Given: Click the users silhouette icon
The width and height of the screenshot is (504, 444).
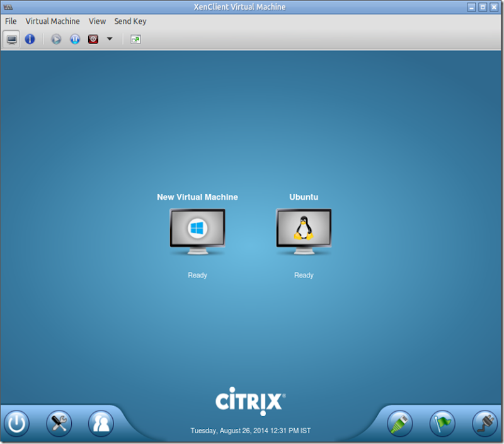Looking at the screenshot, I should pyautogui.click(x=101, y=423).
